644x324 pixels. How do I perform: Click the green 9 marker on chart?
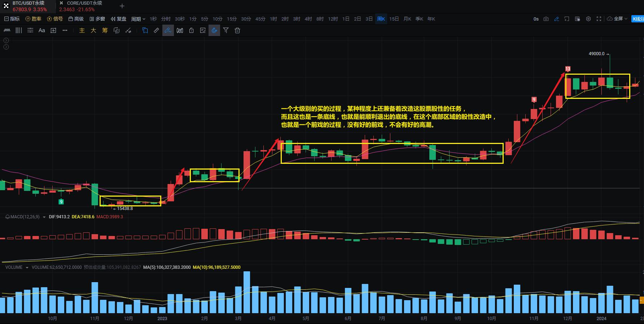pyautogui.click(x=61, y=202)
